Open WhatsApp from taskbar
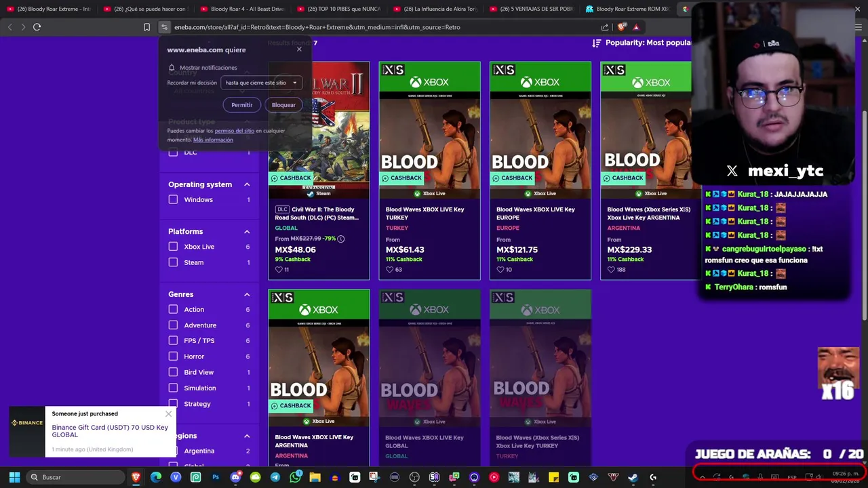This screenshot has height=488, width=868. [295, 477]
